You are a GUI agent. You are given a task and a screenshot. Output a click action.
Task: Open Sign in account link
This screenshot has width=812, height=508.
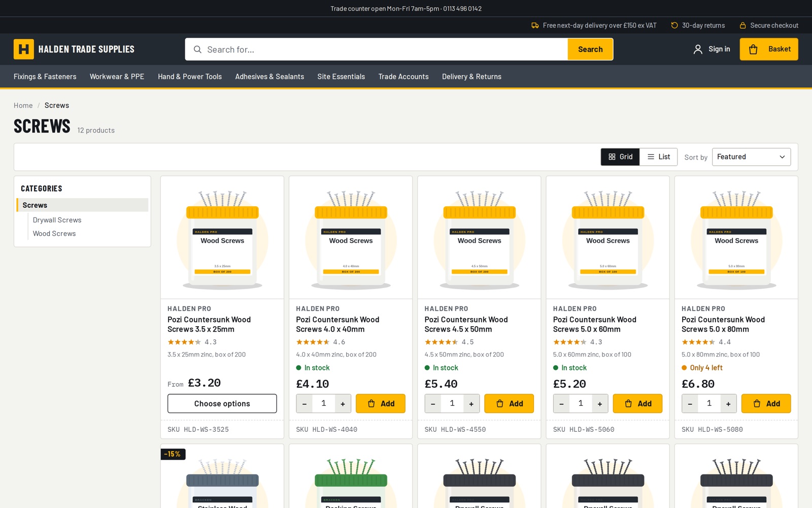(712, 49)
